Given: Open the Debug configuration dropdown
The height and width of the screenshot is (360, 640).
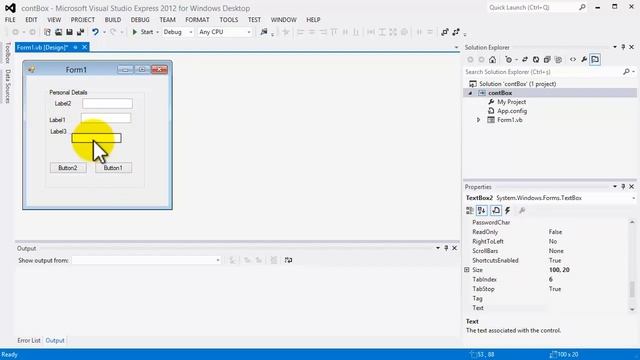Looking at the screenshot, I should (x=178, y=32).
